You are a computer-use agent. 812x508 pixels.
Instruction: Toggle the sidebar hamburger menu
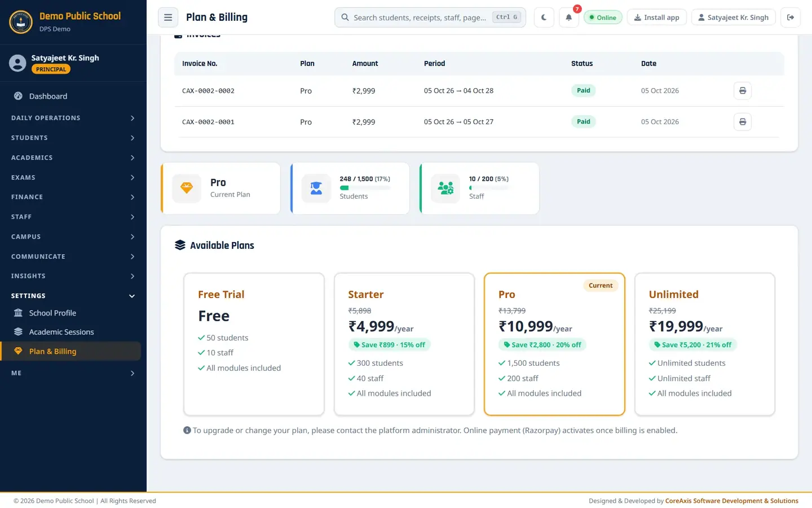pos(167,17)
